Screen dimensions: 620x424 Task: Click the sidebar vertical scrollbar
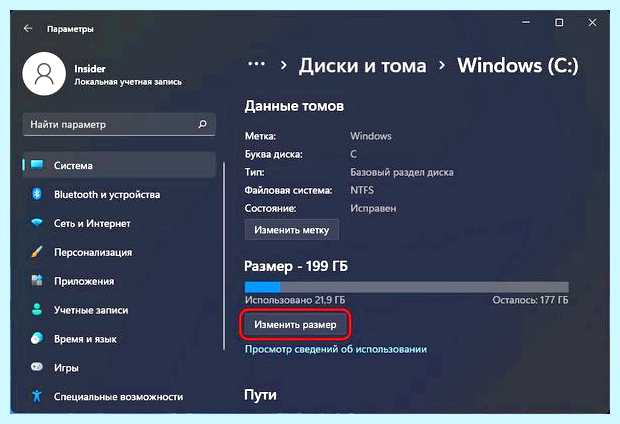pyautogui.click(x=224, y=255)
